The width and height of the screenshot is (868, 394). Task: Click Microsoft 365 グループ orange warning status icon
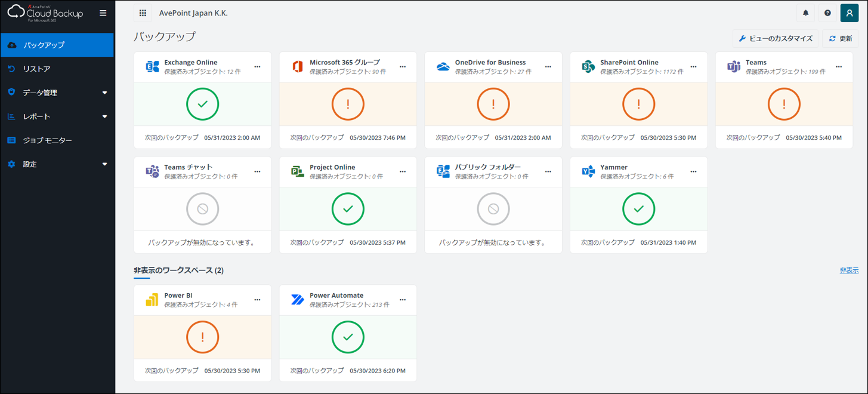click(348, 104)
